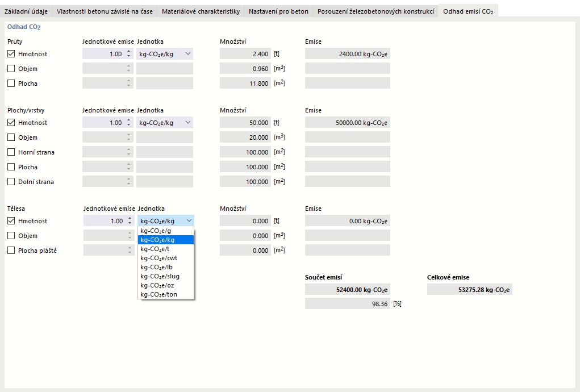Open the Materiálové charakteristiky tab
Image resolution: width=580 pixels, height=392 pixels.
pos(201,11)
